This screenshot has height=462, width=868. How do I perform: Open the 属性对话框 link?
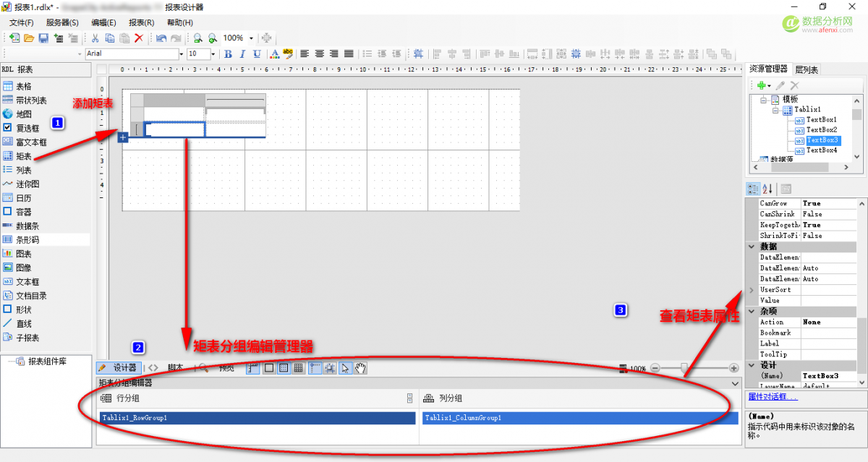click(773, 397)
